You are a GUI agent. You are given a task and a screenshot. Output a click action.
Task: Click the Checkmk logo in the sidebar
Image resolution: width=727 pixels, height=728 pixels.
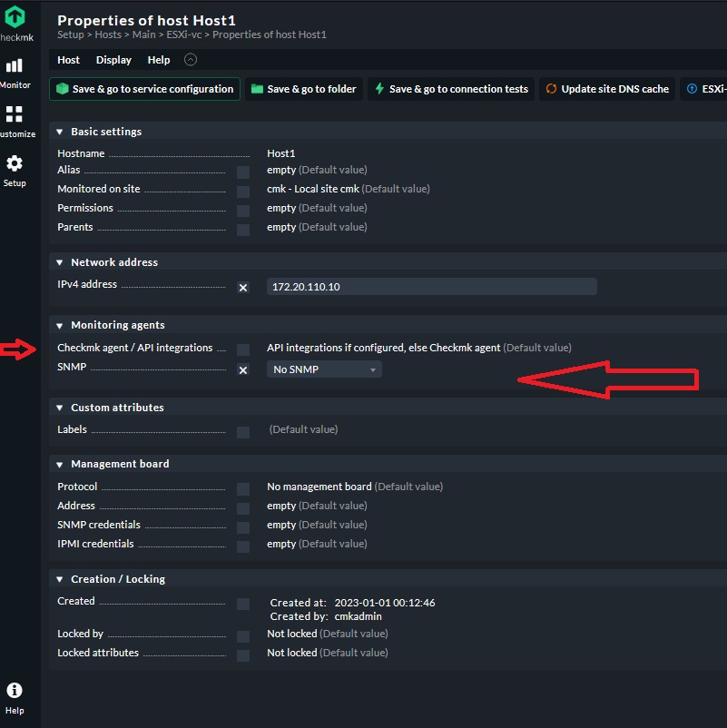(x=16, y=16)
